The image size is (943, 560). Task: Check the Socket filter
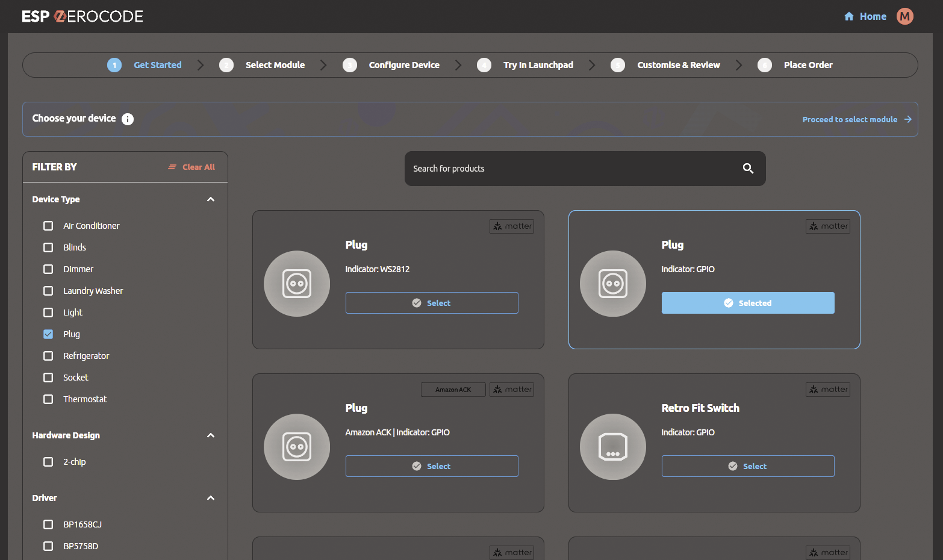click(x=48, y=378)
